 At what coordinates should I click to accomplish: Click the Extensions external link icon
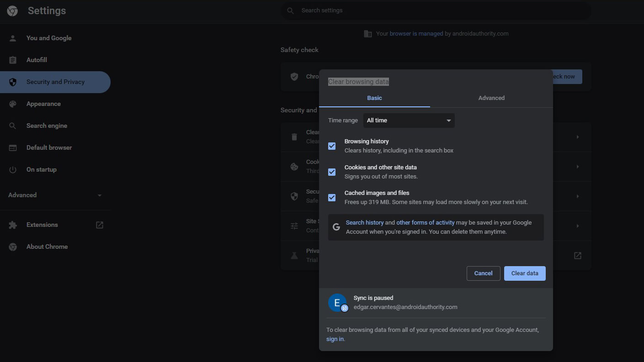click(x=99, y=225)
